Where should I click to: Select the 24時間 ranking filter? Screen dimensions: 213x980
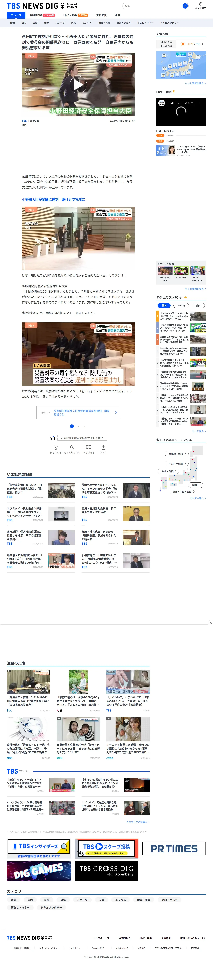pyautogui.click(x=181, y=306)
